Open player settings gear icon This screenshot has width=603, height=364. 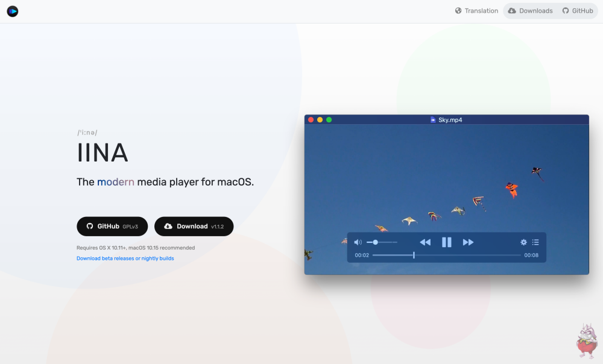point(523,242)
